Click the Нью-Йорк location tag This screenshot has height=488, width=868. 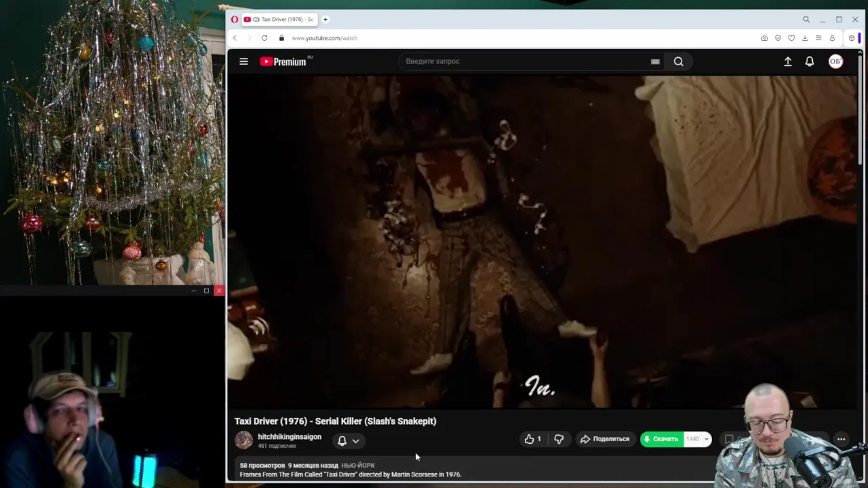pyautogui.click(x=358, y=466)
